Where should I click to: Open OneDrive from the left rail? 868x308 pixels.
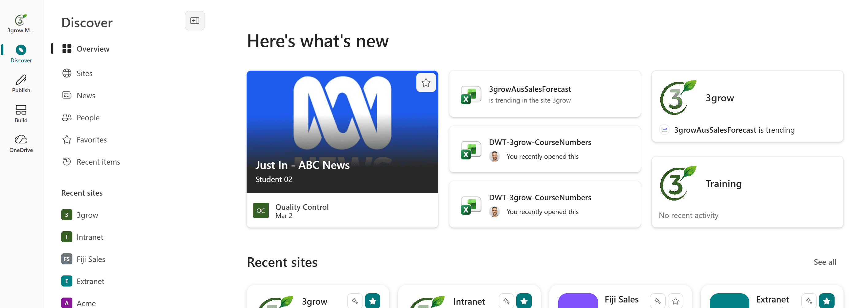[21, 143]
